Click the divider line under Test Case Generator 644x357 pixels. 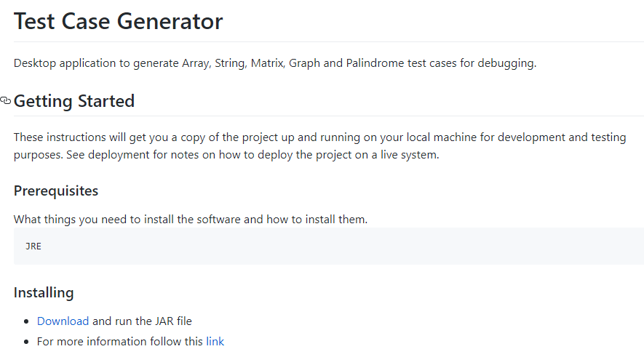pos(328,42)
